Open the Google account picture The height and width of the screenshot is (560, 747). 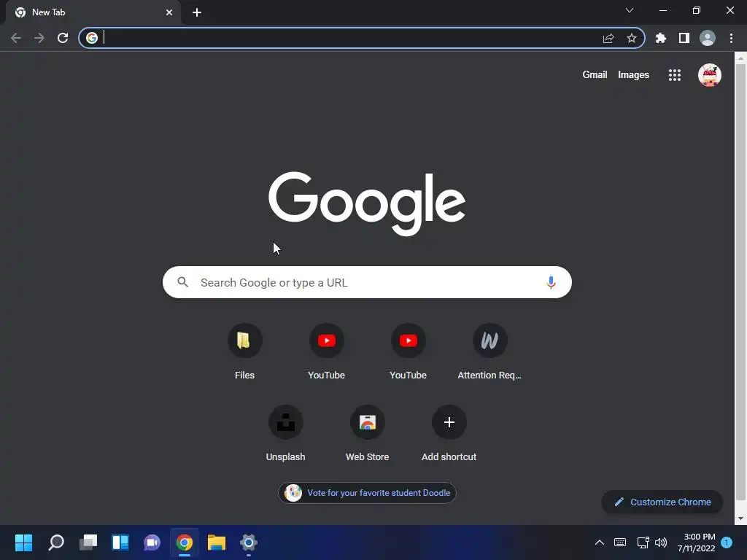[709, 75]
